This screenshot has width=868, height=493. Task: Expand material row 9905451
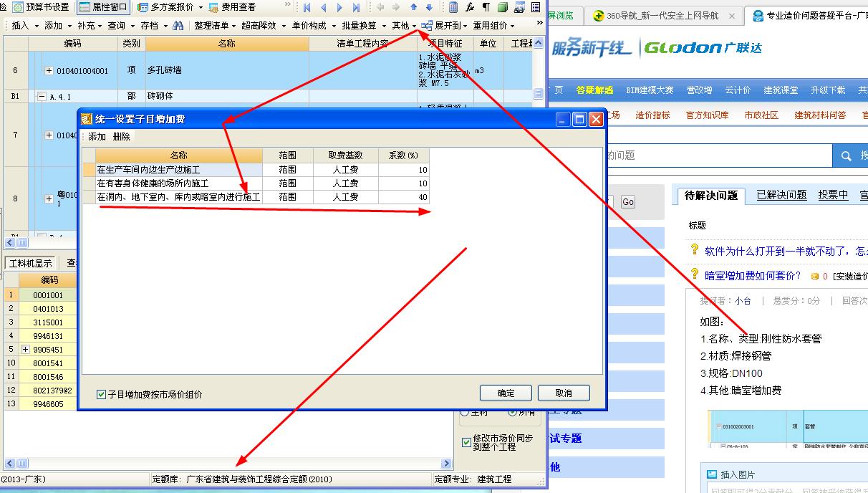coord(26,349)
